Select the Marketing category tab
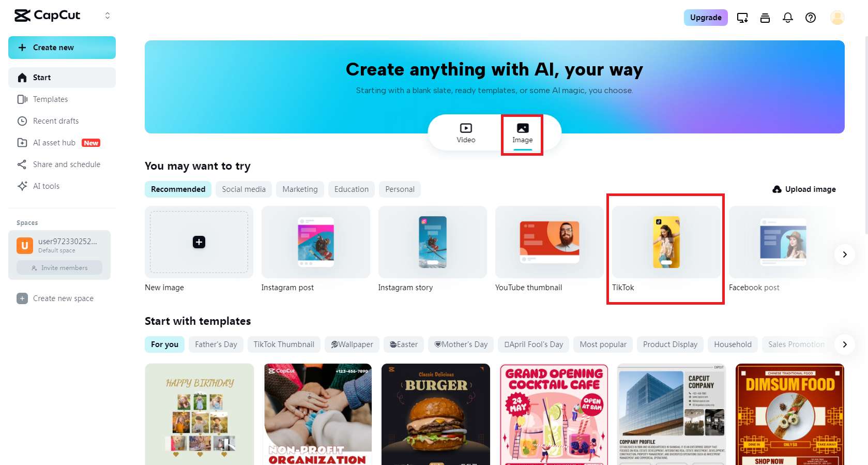 [300, 189]
